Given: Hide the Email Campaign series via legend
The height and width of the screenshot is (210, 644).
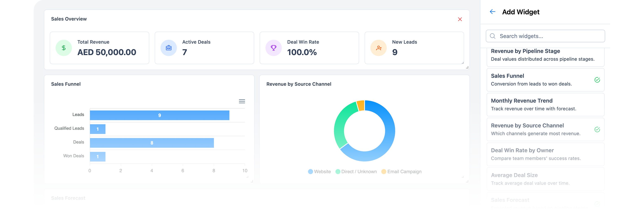Looking at the screenshot, I should [x=401, y=171].
